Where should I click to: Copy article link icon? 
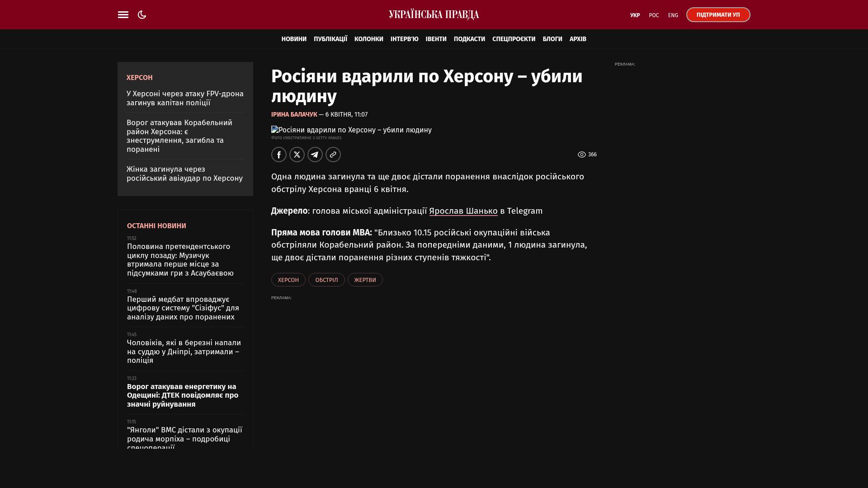tap(333, 155)
